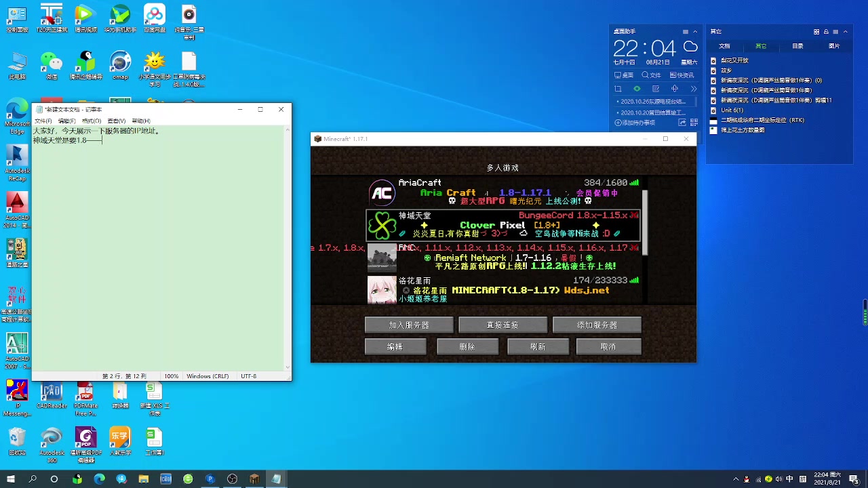Switch to the 其它 tab in desktop organizer
The image size is (868, 488).
coord(761,46)
